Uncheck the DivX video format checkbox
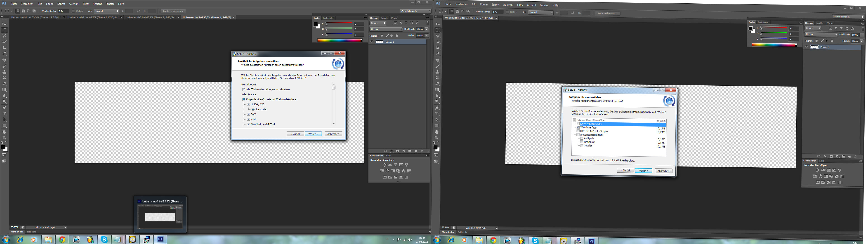Screen dimensions: 868x244 tap(249, 114)
